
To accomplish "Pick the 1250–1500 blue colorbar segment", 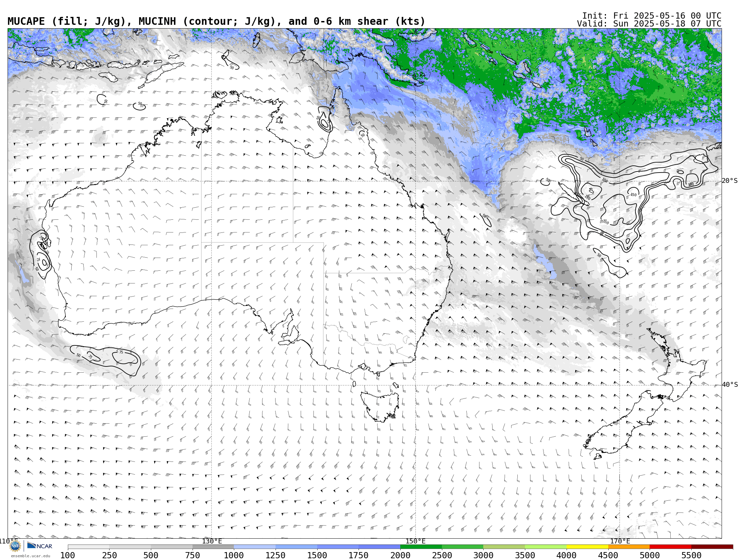I will 296,547.
